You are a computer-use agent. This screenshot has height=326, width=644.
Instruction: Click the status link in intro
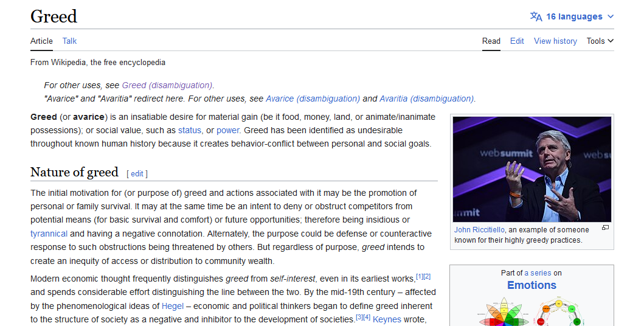tap(189, 130)
